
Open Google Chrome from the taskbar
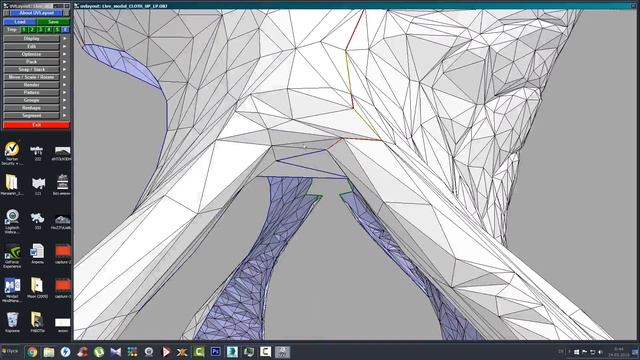pyautogui.click(x=32, y=352)
